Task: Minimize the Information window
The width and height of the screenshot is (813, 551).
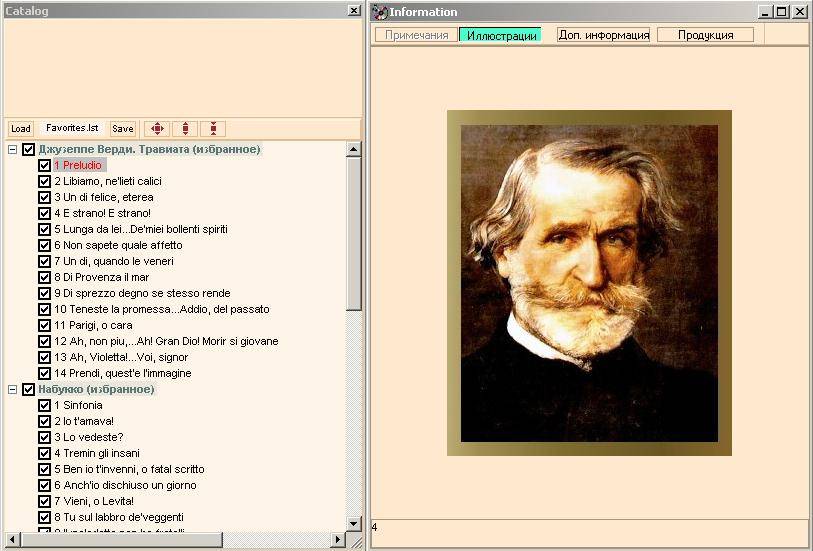Action: [x=765, y=12]
